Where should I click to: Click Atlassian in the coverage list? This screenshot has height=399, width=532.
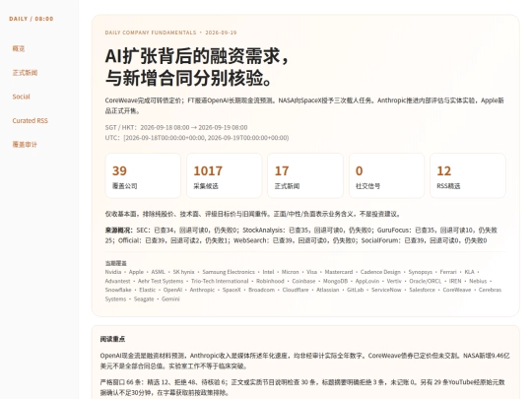pos(328,290)
